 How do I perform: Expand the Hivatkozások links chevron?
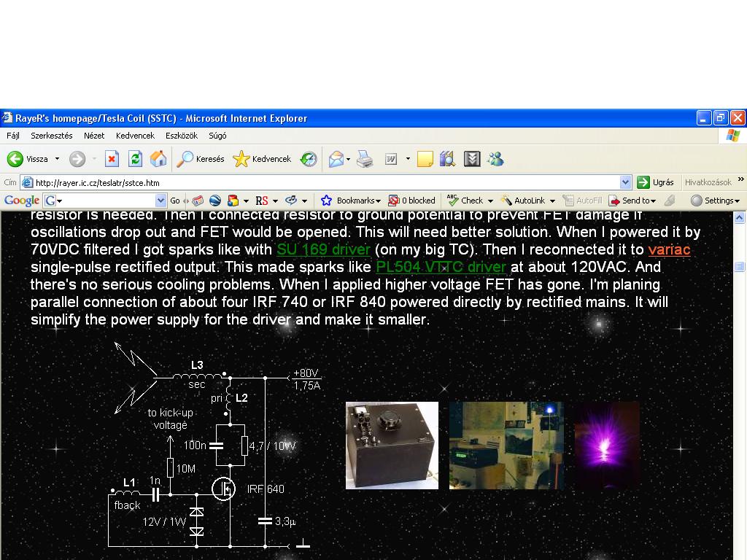point(741,179)
